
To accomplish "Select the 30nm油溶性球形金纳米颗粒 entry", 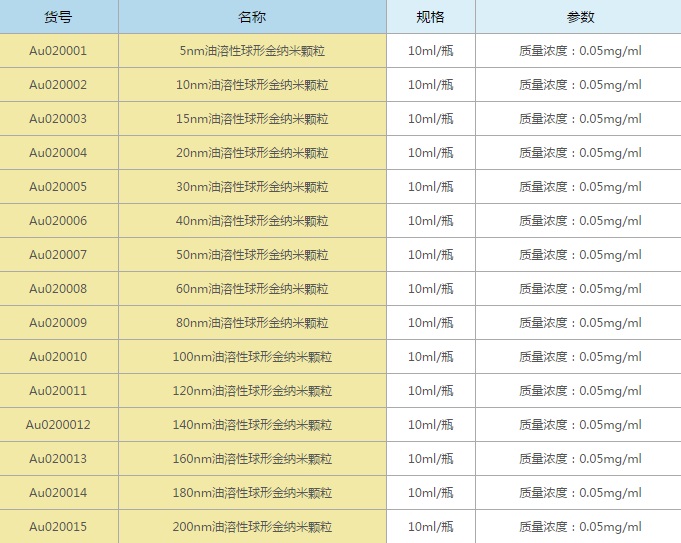I will click(252, 187).
